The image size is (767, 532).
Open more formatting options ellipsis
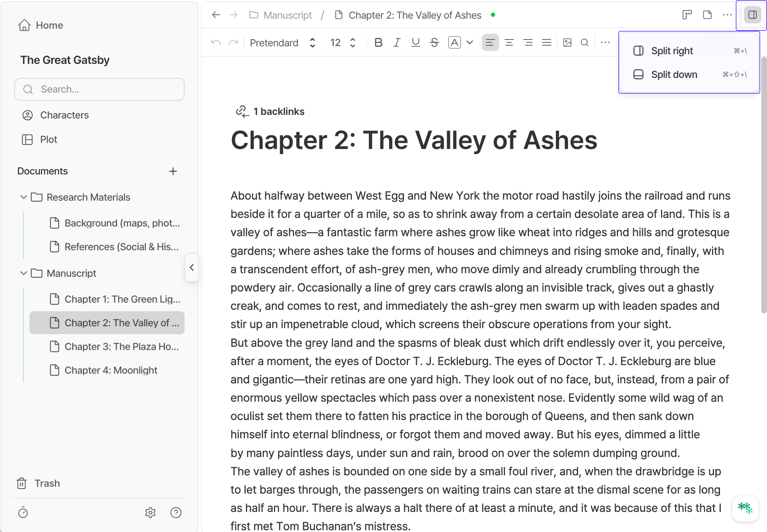click(605, 43)
